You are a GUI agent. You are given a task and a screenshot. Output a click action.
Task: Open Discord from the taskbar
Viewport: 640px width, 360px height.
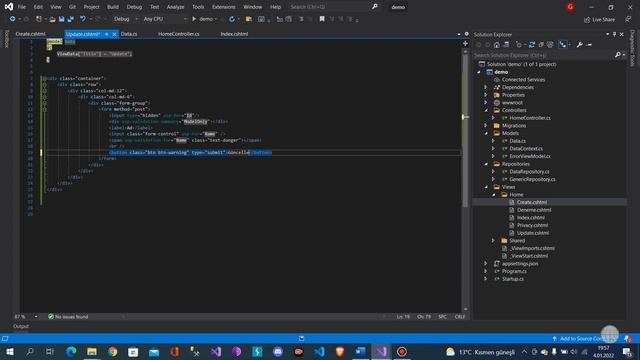click(x=278, y=351)
